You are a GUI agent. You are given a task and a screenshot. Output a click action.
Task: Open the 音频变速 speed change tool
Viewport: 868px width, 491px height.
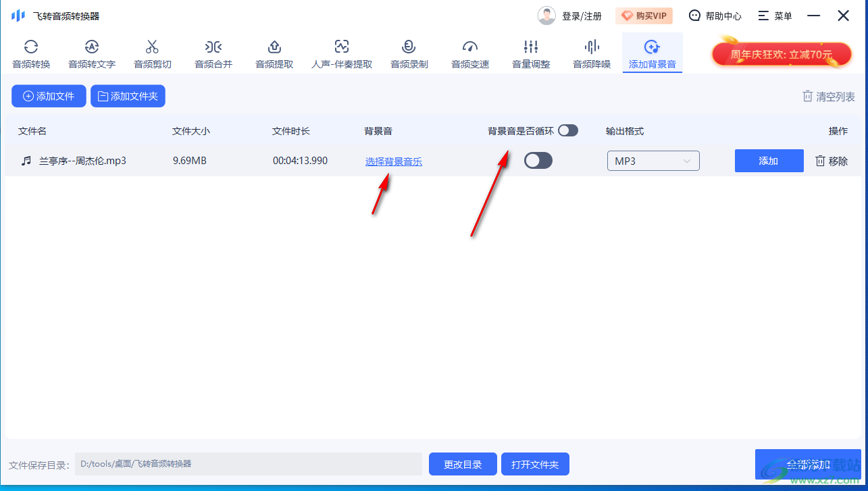(x=469, y=53)
